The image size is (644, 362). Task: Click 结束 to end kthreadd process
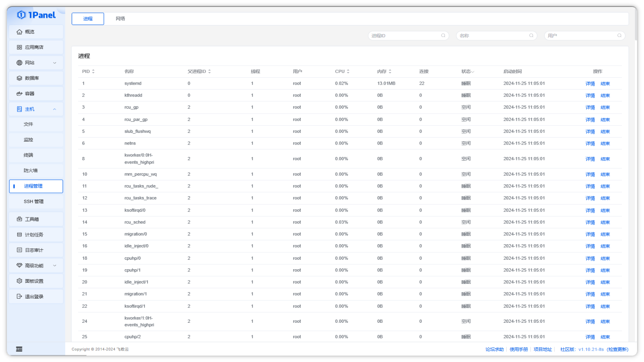[x=605, y=96]
